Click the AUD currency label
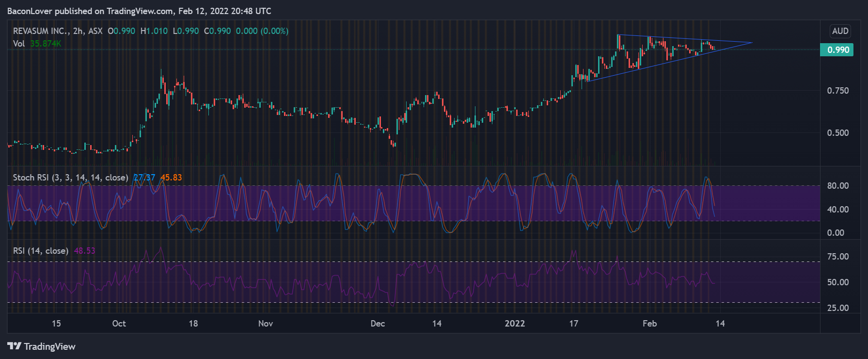868x359 pixels. click(x=840, y=31)
